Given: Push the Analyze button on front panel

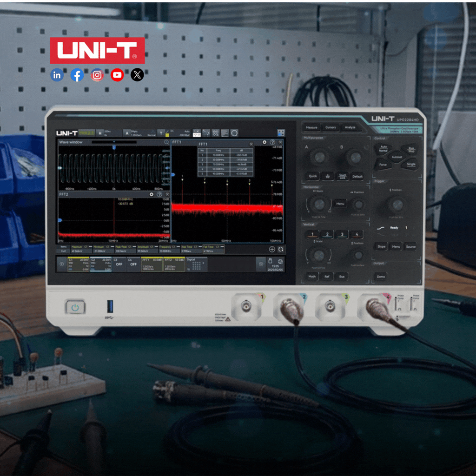Looking at the screenshot, I should tap(350, 127).
